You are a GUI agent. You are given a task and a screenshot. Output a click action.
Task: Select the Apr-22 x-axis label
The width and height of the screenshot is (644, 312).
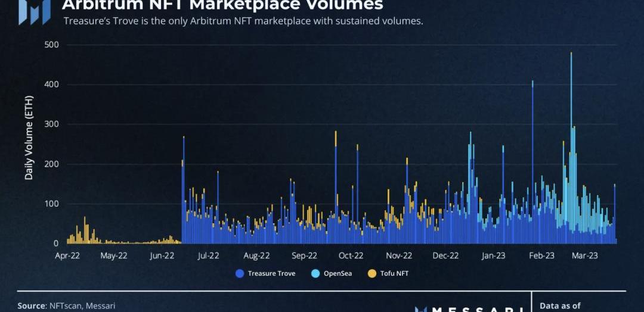pyautogui.click(x=66, y=256)
